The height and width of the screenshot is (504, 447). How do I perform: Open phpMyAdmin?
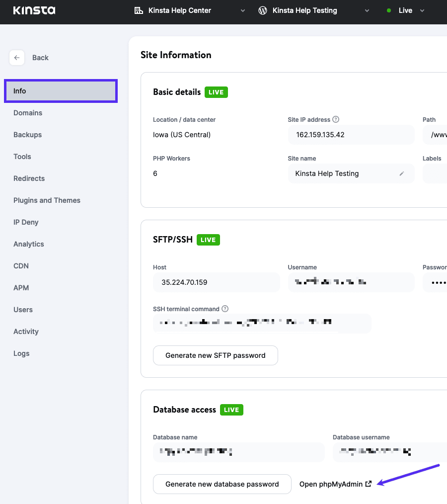point(332,483)
